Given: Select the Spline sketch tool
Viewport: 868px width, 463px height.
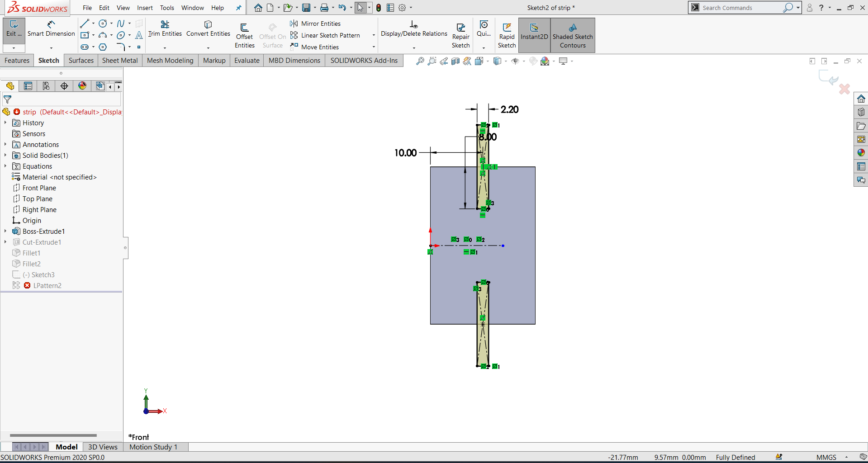Looking at the screenshot, I should pos(121,24).
